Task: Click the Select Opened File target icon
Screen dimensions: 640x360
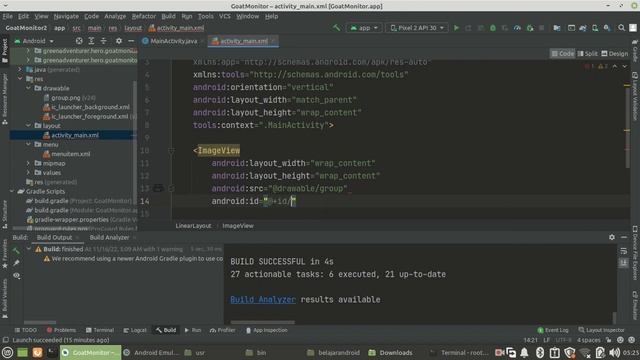Action: [79, 41]
